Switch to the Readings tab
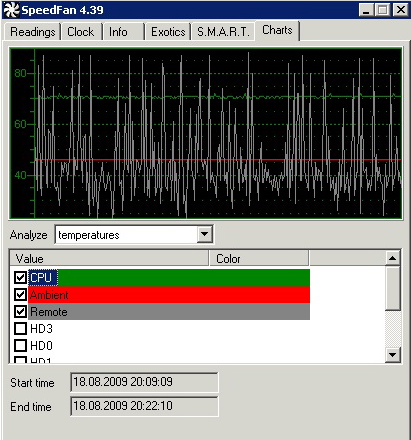Screen dimensions: 411x440 [x=33, y=32]
